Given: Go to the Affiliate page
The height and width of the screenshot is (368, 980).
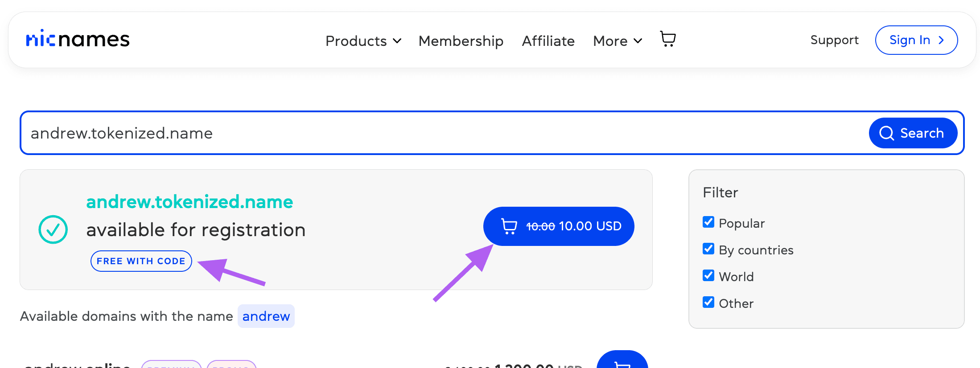Looking at the screenshot, I should point(548,41).
